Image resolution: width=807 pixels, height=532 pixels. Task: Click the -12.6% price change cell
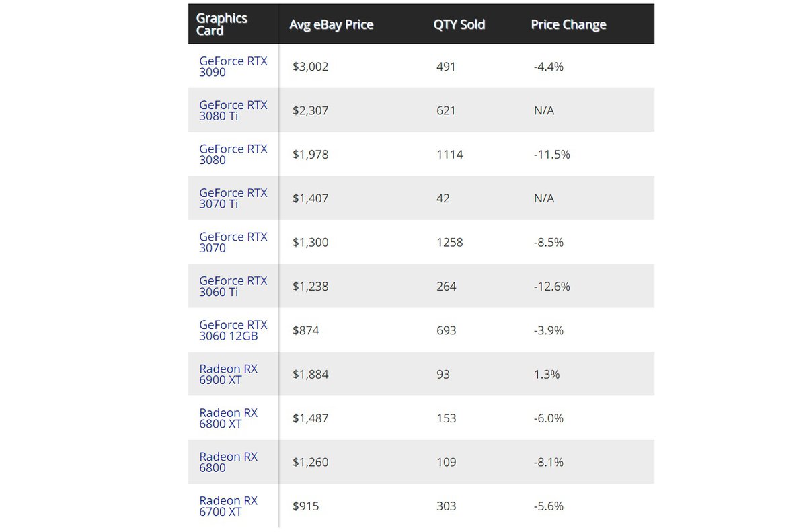pos(551,287)
